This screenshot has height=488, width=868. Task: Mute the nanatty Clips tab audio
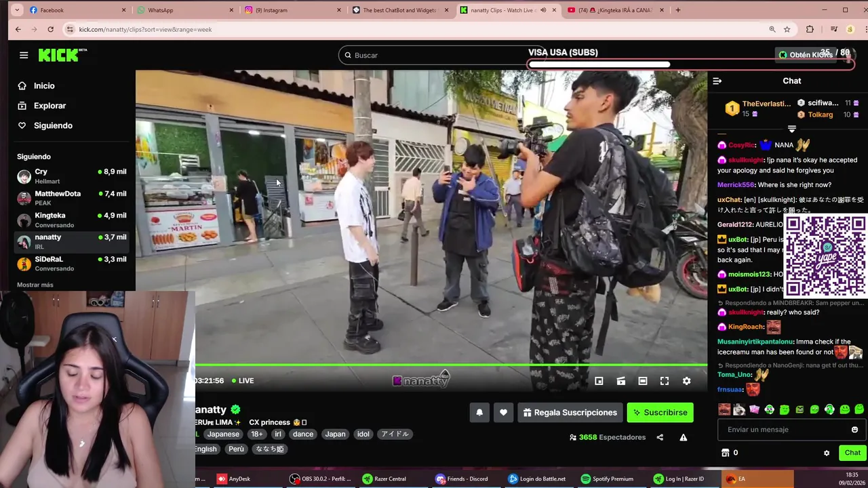coord(542,10)
